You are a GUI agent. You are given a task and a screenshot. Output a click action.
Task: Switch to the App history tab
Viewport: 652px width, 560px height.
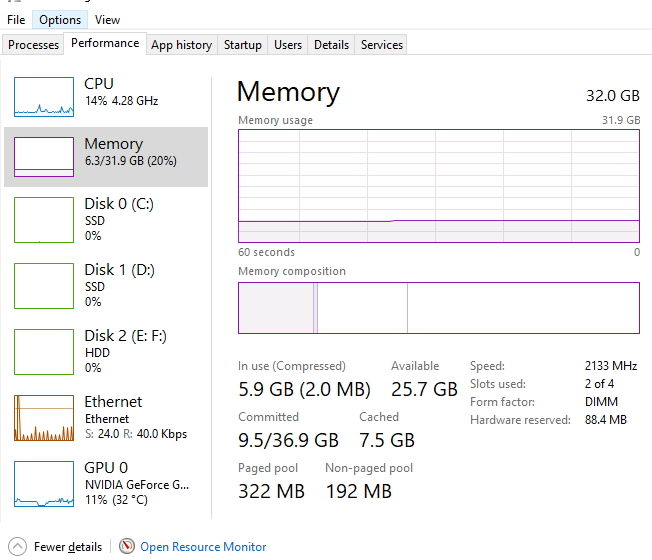pyautogui.click(x=181, y=44)
